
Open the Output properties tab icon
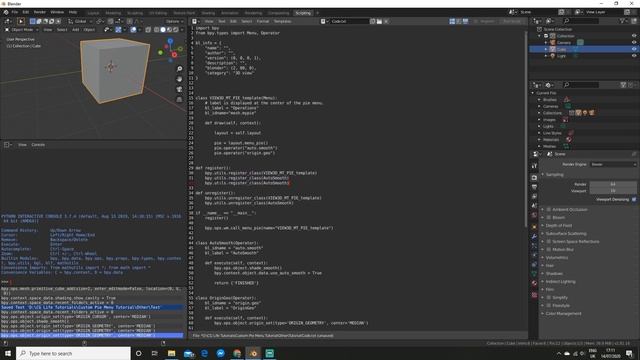[x=534, y=187]
